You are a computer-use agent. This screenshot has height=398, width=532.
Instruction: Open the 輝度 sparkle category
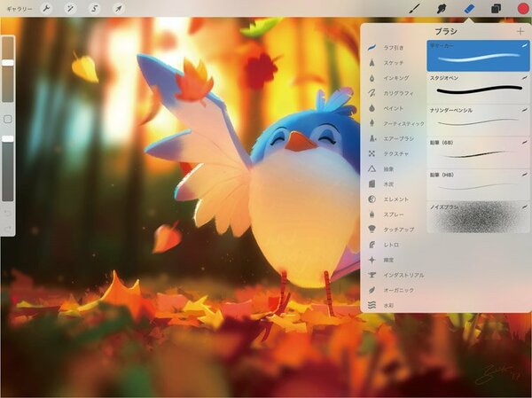pos(381,260)
